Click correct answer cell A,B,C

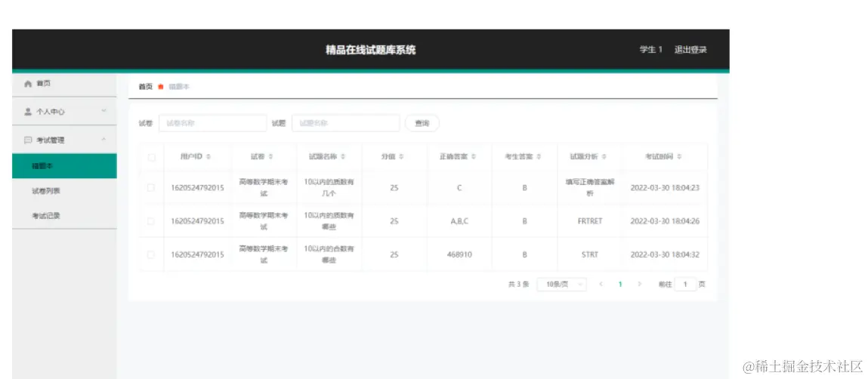pyautogui.click(x=459, y=220)
